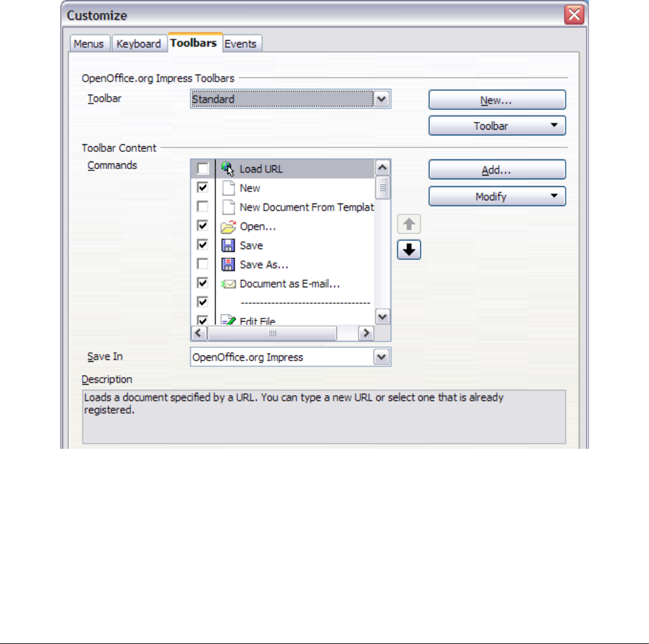The image size is (649, 644).
Task: Toggle the Save command checkbox
Action: tap(203, 245)
